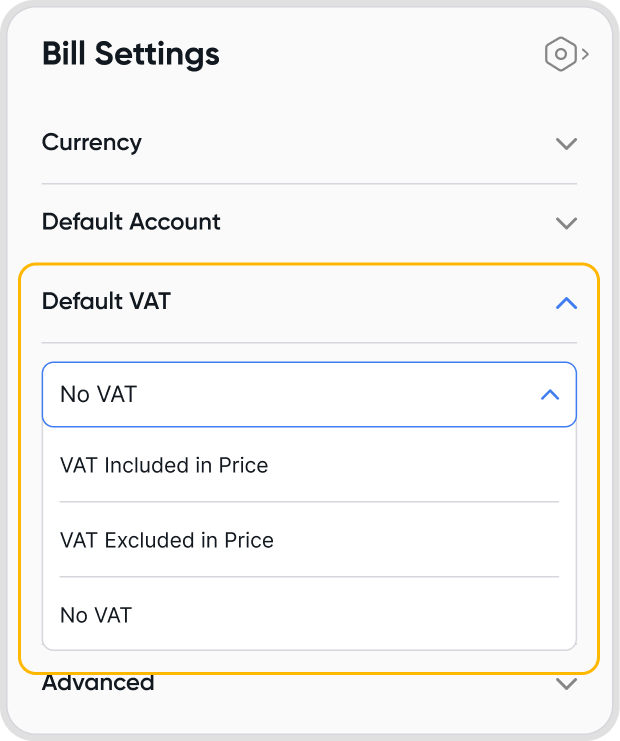The image size is (620, 741).
Task: Close the VAT dropdown with its up arrow
Action: click(x=549, y=395)
